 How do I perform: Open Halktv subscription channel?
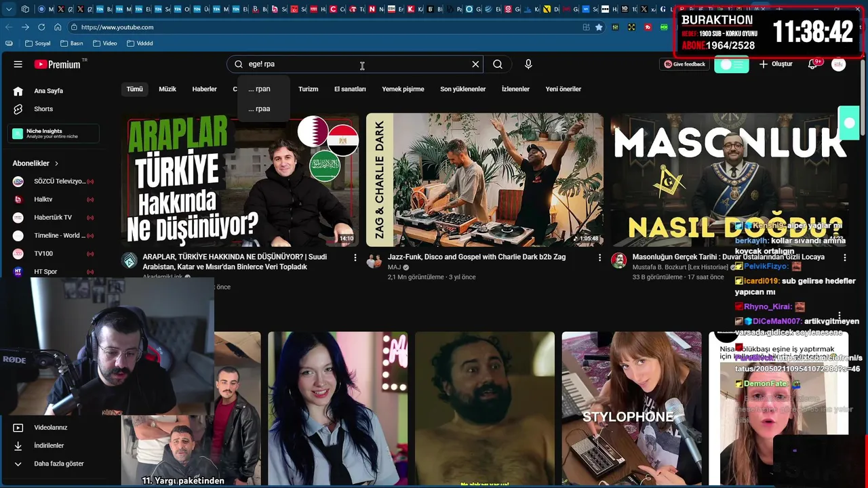tap(53, 199)
